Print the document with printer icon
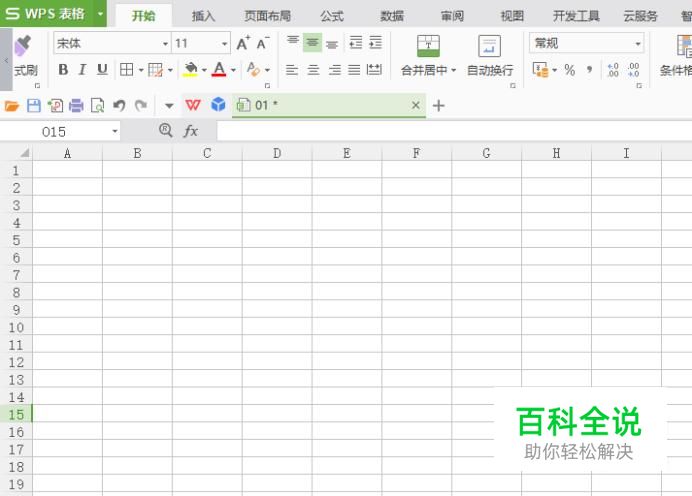 [76, 106]
